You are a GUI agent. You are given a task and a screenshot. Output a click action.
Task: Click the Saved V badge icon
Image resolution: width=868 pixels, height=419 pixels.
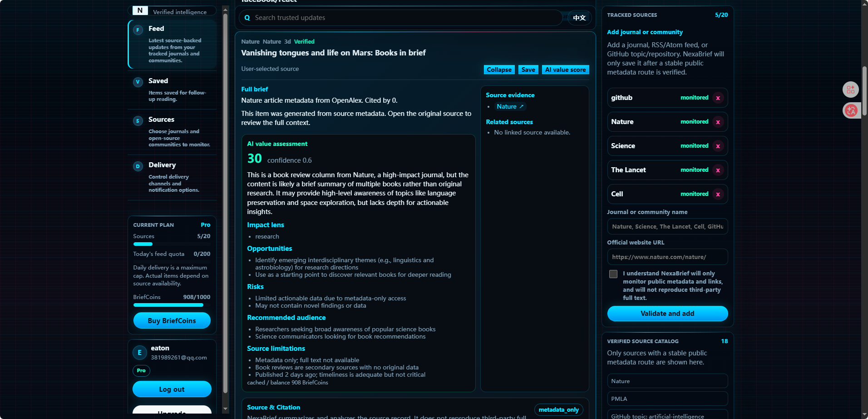(138, 82)
